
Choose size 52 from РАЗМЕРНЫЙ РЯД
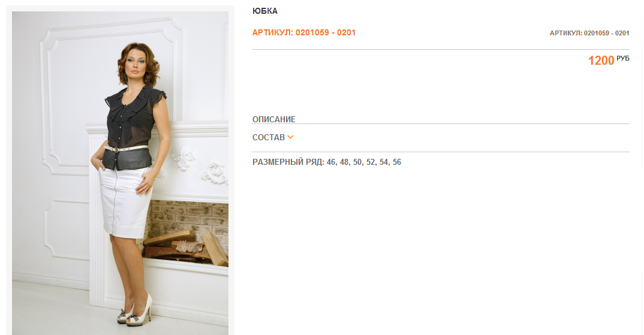tap(371, 162)
